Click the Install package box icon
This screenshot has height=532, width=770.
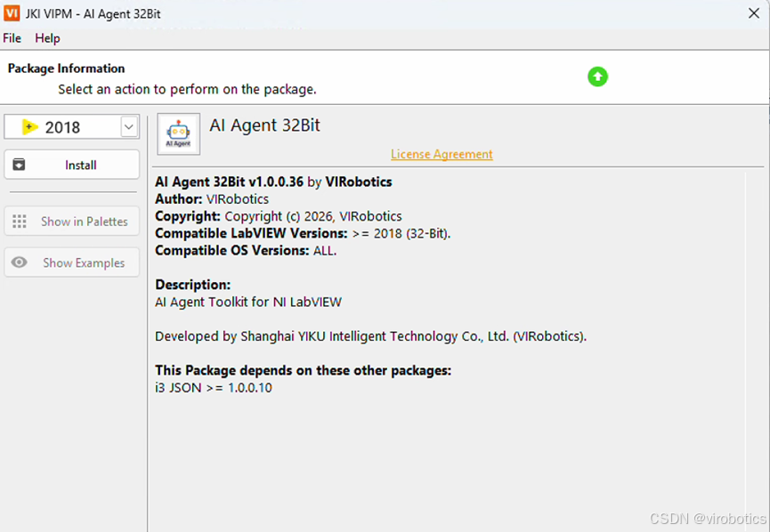(19, 165)
